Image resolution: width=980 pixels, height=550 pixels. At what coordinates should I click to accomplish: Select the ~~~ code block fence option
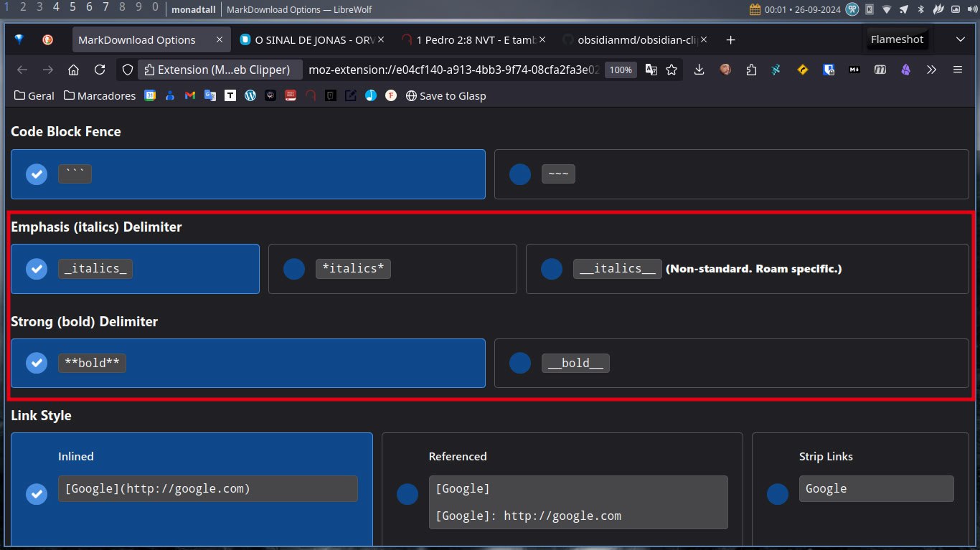tap(732, 174)
